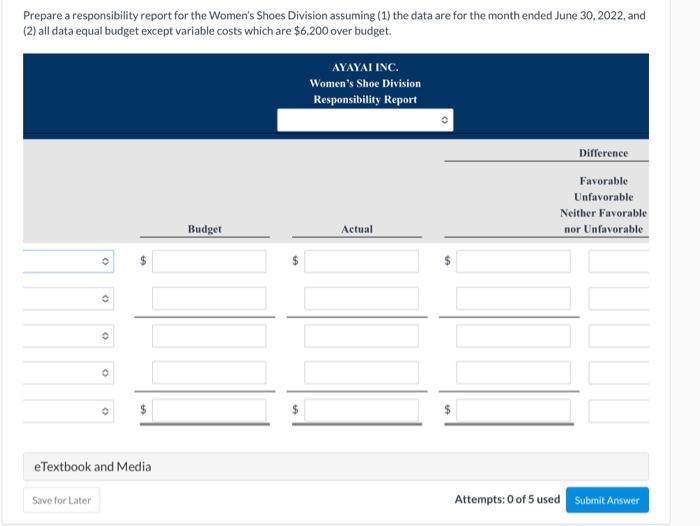Click the second row Actual input field
Screen dimensions: 700x526
click(x=361, y=298)
